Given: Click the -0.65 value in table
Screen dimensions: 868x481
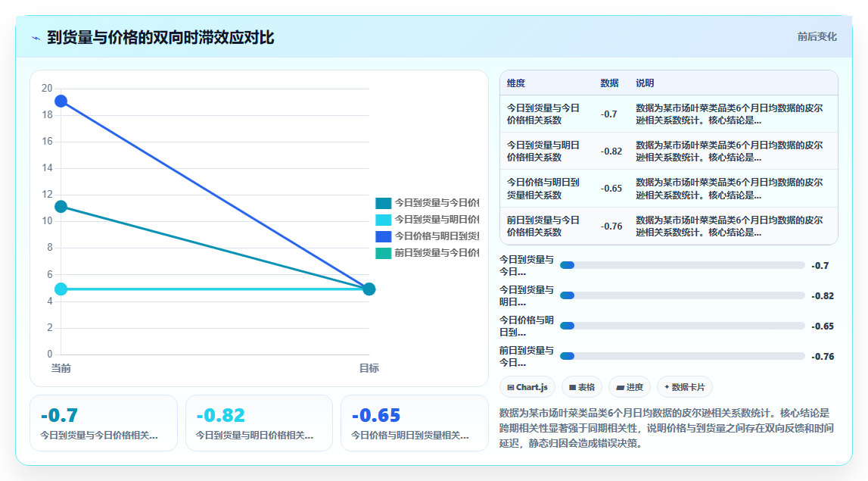Looking at the screenshot, I should 611,189.
